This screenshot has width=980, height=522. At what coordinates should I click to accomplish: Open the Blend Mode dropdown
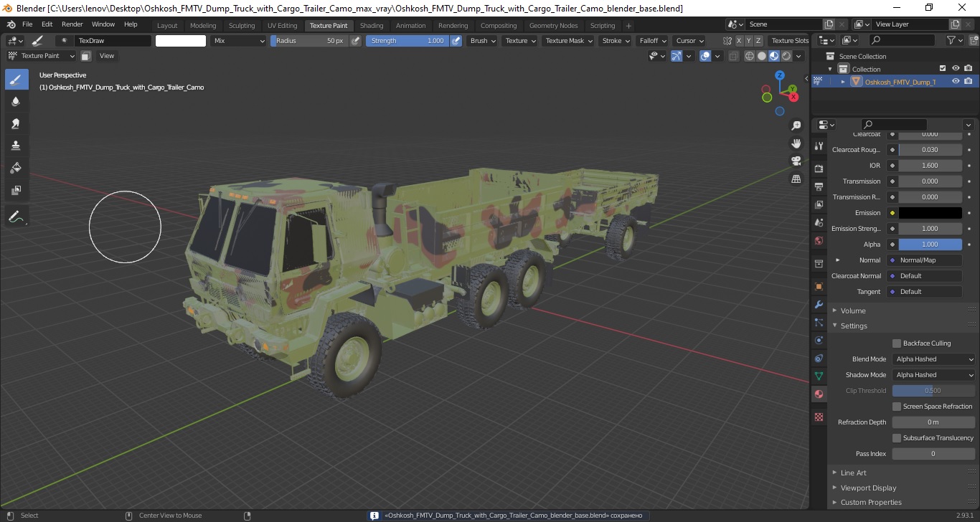934,359
